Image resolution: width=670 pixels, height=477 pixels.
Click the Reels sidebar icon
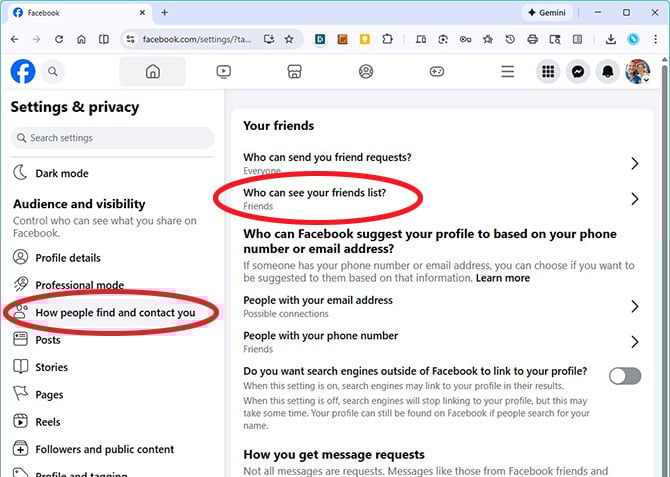[x=20, y=421]
